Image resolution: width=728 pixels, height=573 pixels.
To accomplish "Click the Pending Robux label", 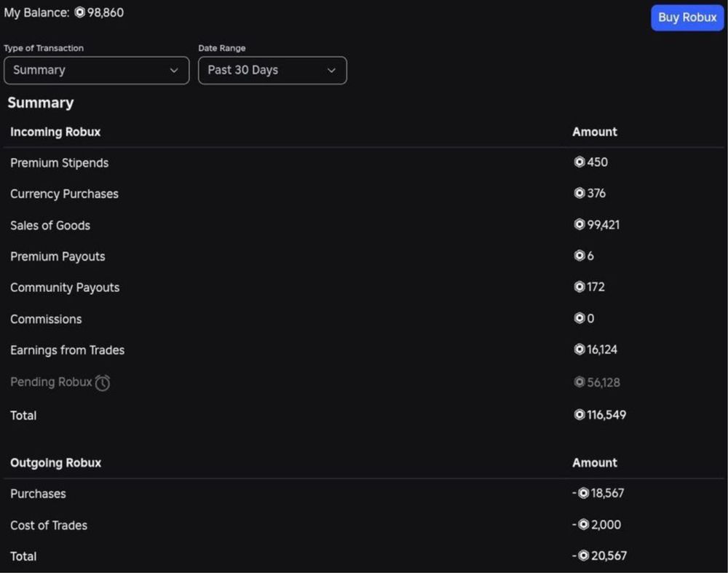I will point(51,382).
